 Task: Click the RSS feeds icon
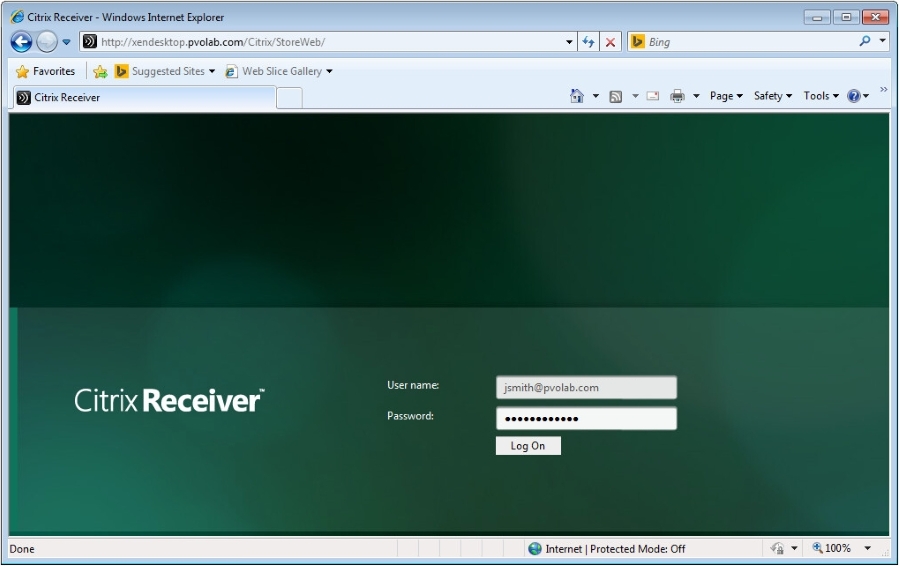[x=615, y=96]
